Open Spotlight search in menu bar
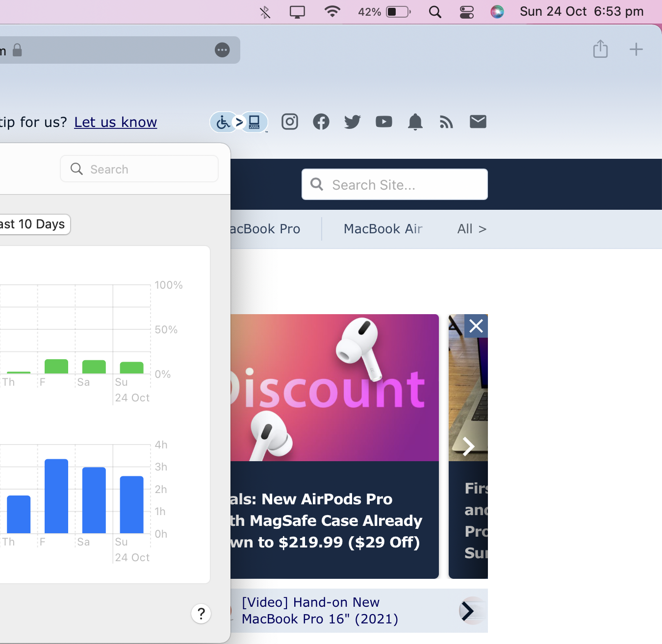662x644 pixels. [435, 12]
